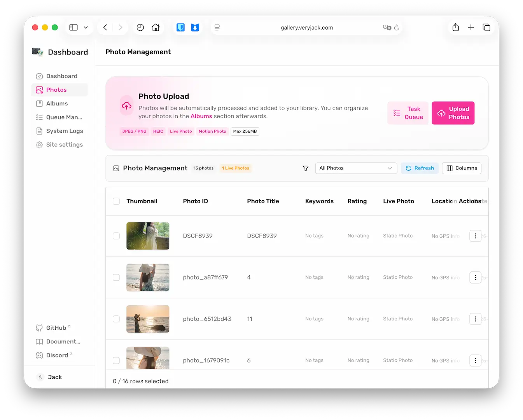Select the photo_6512bd43 row checkbox
Viewport: 523px width, 420px height.
(116, 319)
